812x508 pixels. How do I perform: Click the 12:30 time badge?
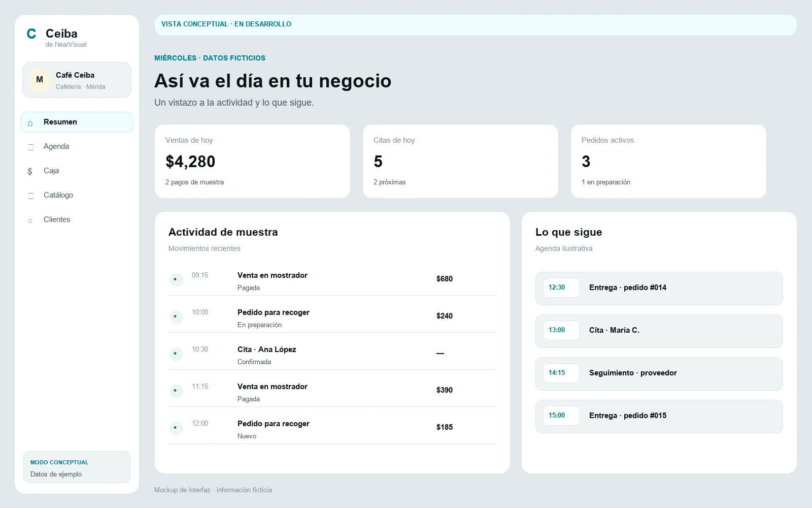tap(561, 288)
